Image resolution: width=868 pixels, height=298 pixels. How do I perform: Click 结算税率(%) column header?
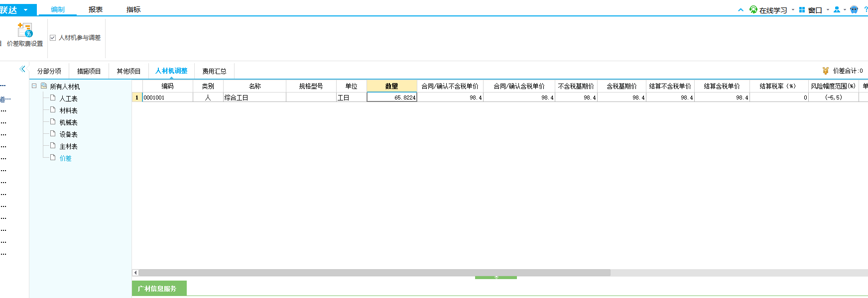coord(779,86)
